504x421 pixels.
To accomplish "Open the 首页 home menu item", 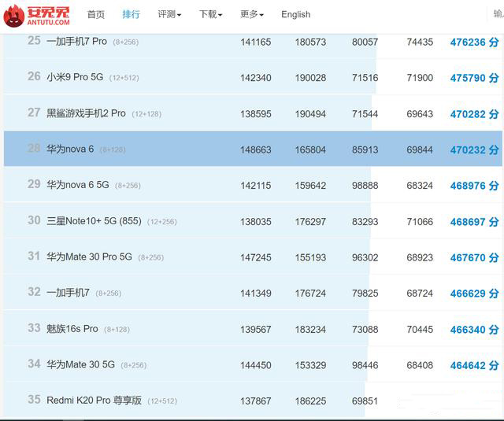I will 96,14.
